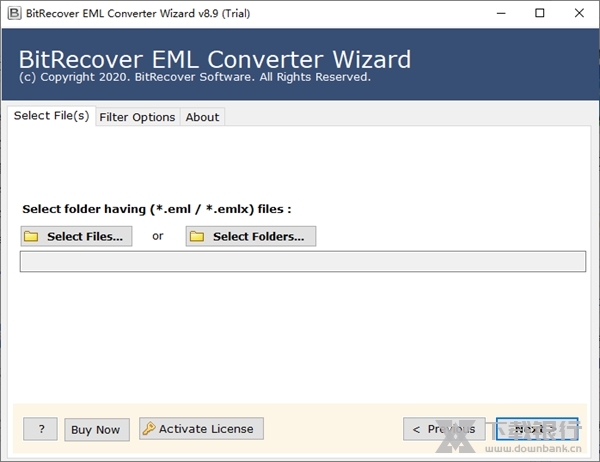Maximize the EML Converter Wizard window
The image size is (600, 462).
click(540, 13)
